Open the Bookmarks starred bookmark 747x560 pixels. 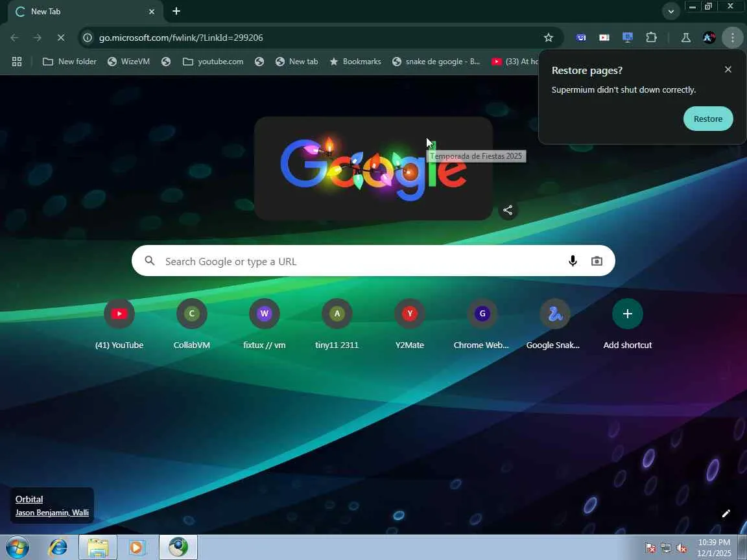click(355, 62)
